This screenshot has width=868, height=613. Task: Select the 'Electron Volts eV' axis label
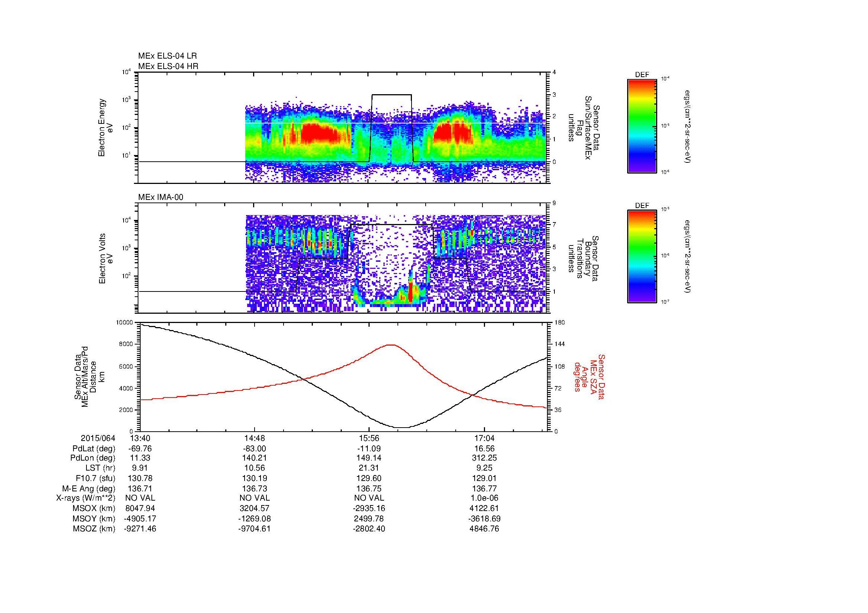[x=105, y=259]
